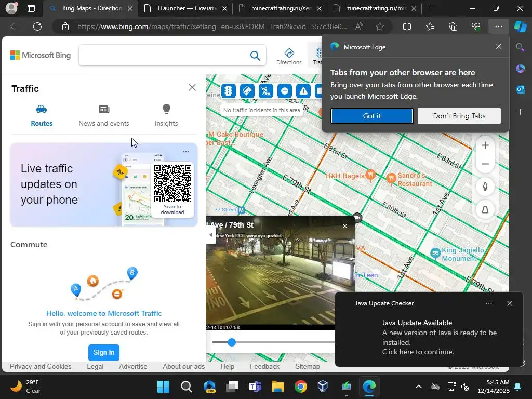The height and width of the screenshot is (399, 532).
Task: Dismiss the Java Update Checker notification
Action: (510, 303)
